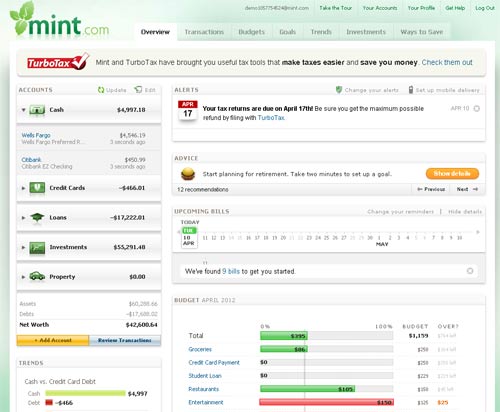The image size is (500, 412).
Task: Click Review Transactions button
Action: (125, 340)
